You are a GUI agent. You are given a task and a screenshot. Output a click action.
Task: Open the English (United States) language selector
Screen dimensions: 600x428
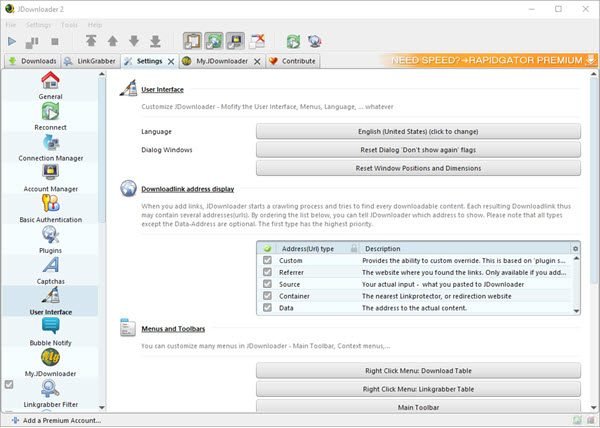click(418, 131)
